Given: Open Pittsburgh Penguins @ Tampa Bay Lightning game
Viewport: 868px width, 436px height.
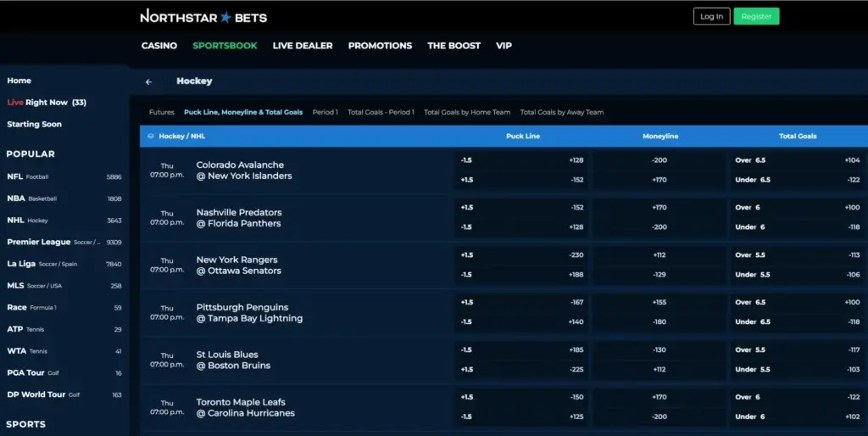Looking at the screenshot, I should pos(249,312).
